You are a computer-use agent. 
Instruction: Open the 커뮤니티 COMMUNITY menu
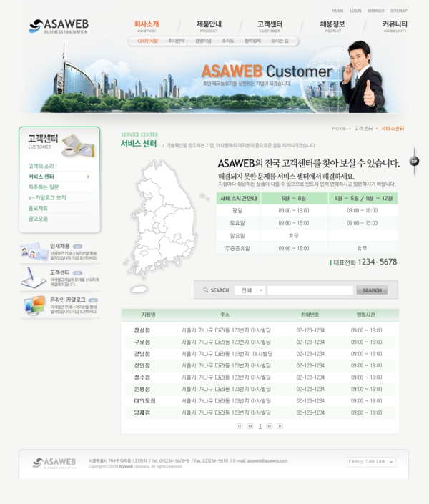tap(395, 26)
